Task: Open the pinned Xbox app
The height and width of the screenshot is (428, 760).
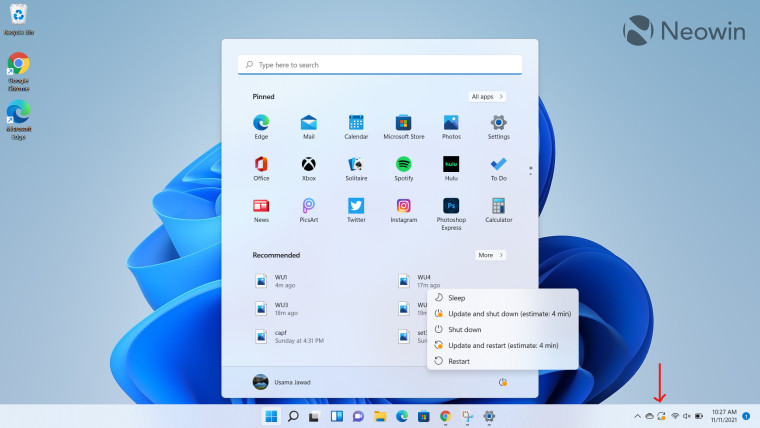Action: (x=309, y=164)
